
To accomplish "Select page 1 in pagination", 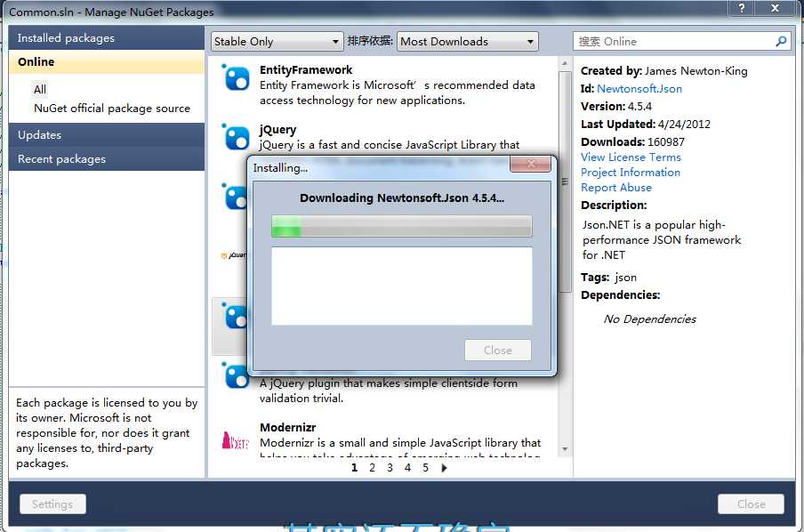I will (x=354, y=468).
